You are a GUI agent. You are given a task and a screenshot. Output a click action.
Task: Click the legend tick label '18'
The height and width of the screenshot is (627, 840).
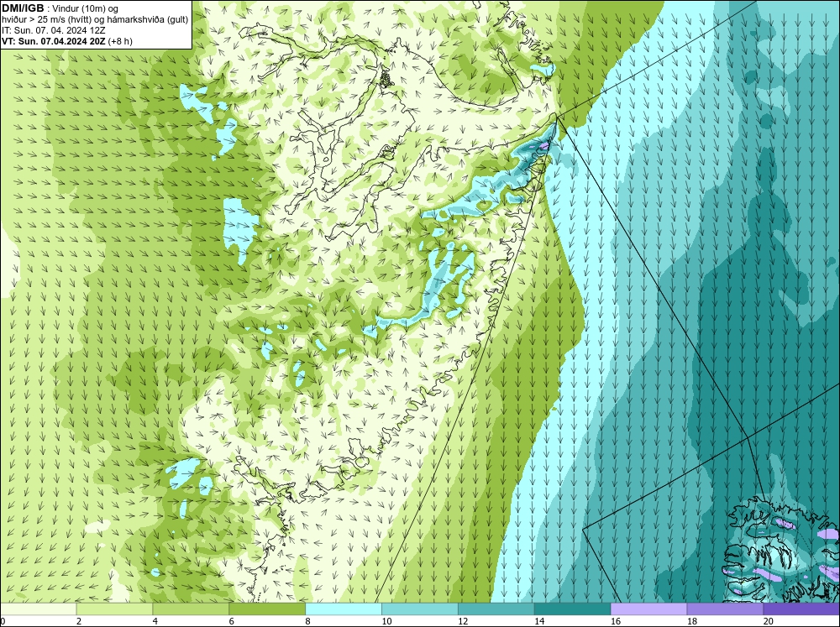(x=692, y=621)
